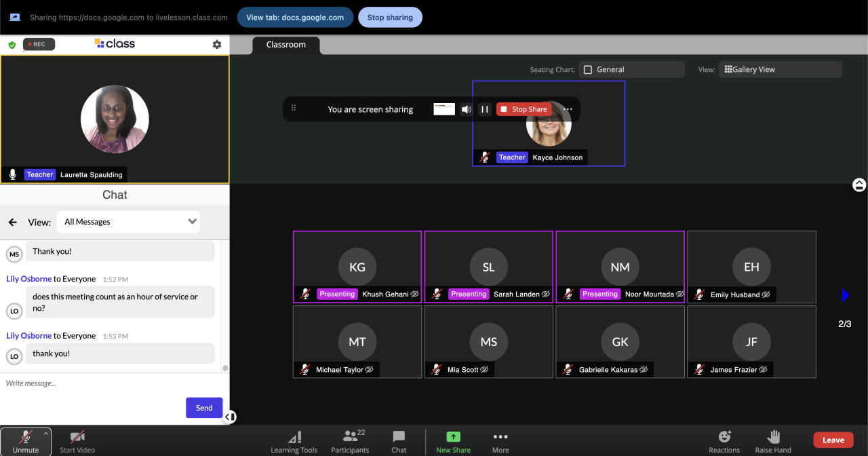Viewport: 868px width, 456px height.
Task: Click the REC recording indicator
Action: point(39,44)
